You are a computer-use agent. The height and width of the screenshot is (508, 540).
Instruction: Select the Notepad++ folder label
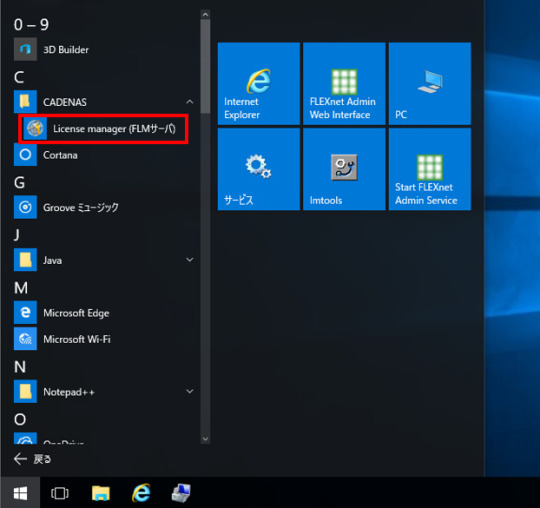pos(69,392)
